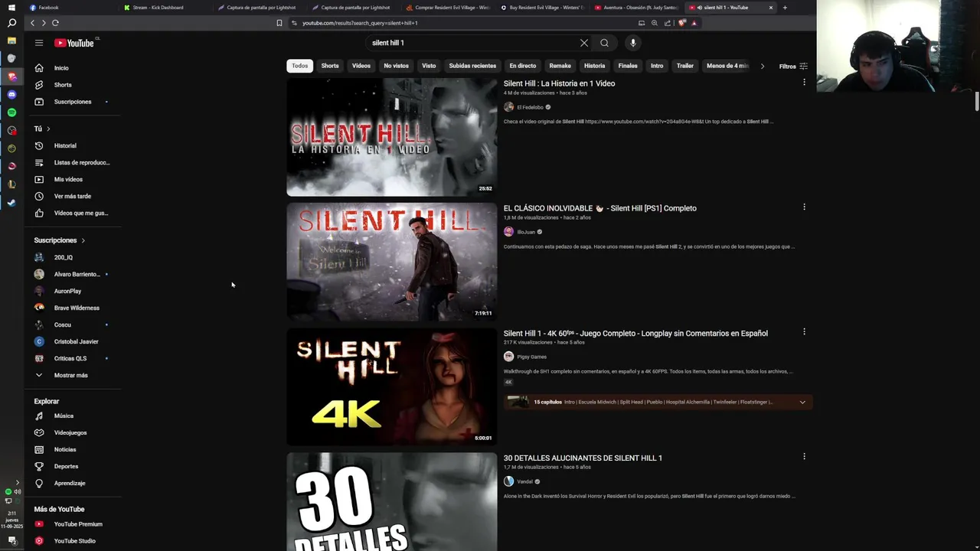Image resolution: width=980 pixels, height=551 pixels.
Task: Open the Filtros search filters
Action: pyautogui.click(x=793, y=67)
